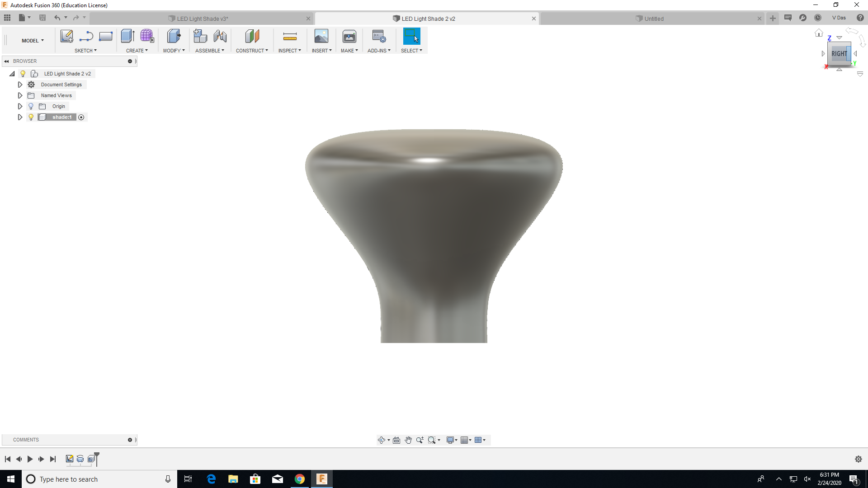Click the ViewCube home icon
Screen dimensions: 868x488
[819, 33]
